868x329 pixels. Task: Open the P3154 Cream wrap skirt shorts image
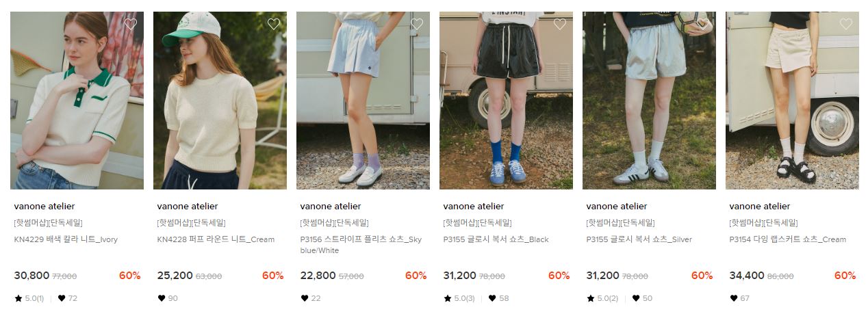point(792,101)
